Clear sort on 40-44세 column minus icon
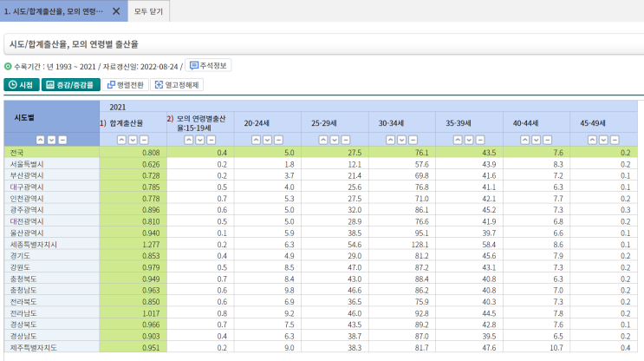This screenshot has height=361, width=644. (x=546, y=140)
